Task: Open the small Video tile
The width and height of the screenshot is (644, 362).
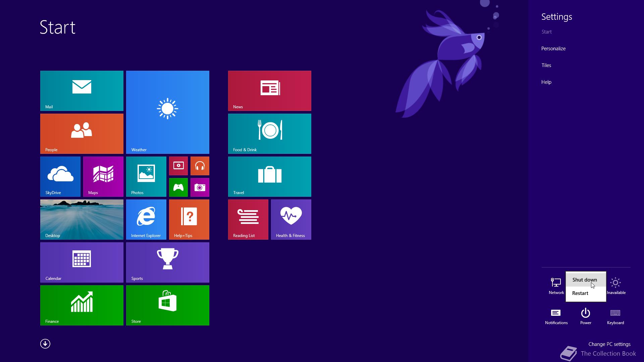Action: (178, 166)
